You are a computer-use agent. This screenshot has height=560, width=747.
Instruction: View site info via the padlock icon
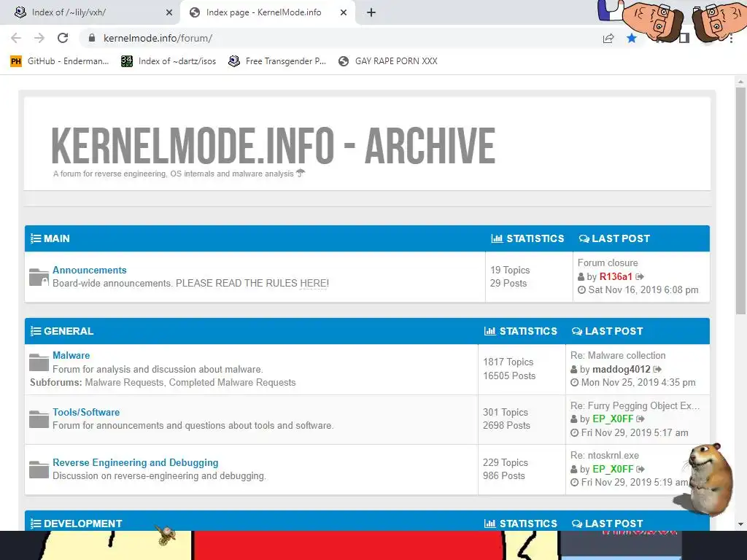tap(93, 38)
